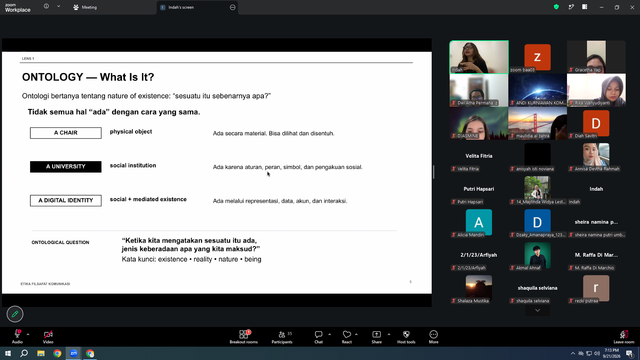Image resolution: width=640 pixels, height=360 pixels.
Task: Click the minus-circle icon on Indah's screen tab
Action: (232, 7)
